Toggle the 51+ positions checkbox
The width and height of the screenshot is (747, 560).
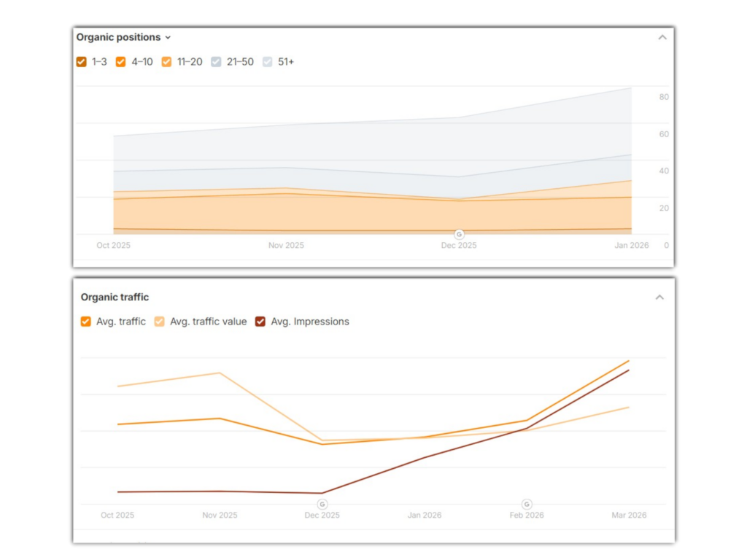pyautogui.click(x=267, y=62)
